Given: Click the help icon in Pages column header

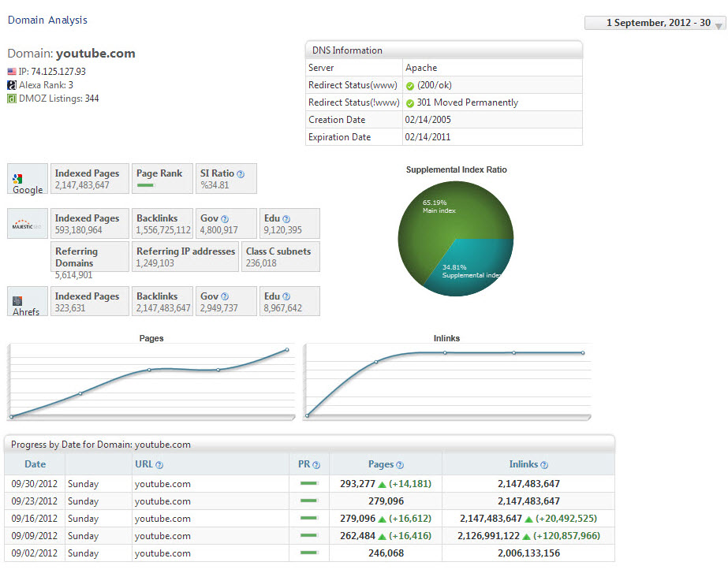Looking at the screenshot, I should (400, 465).
